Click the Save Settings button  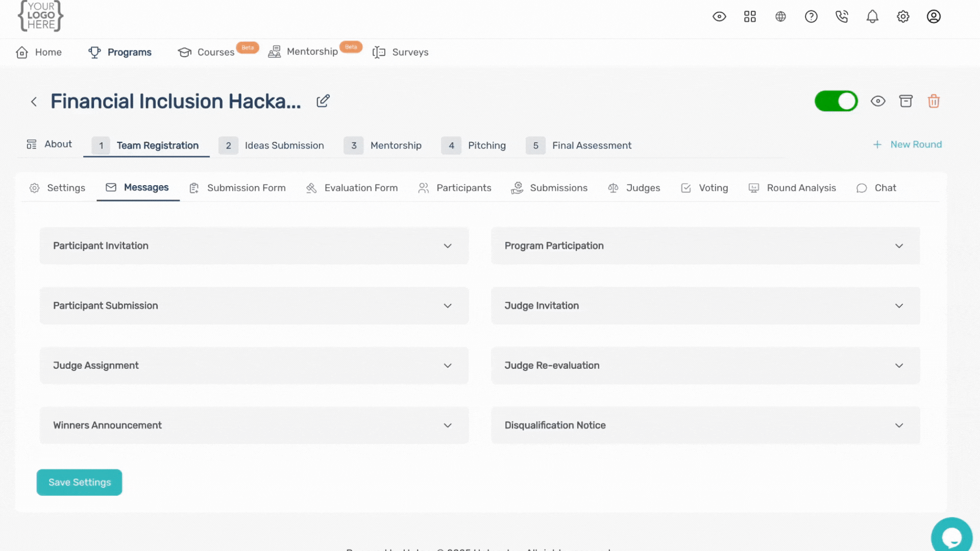(79, 482)
